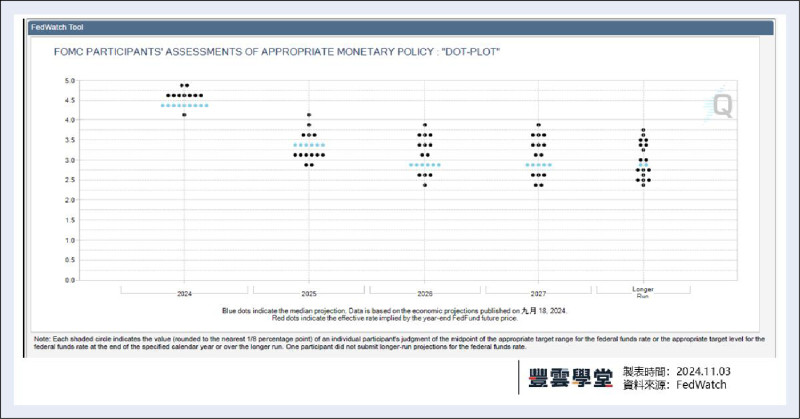Click the 豐雲學堂 logo
800x419 pixels.
click(x=570, y=378)
